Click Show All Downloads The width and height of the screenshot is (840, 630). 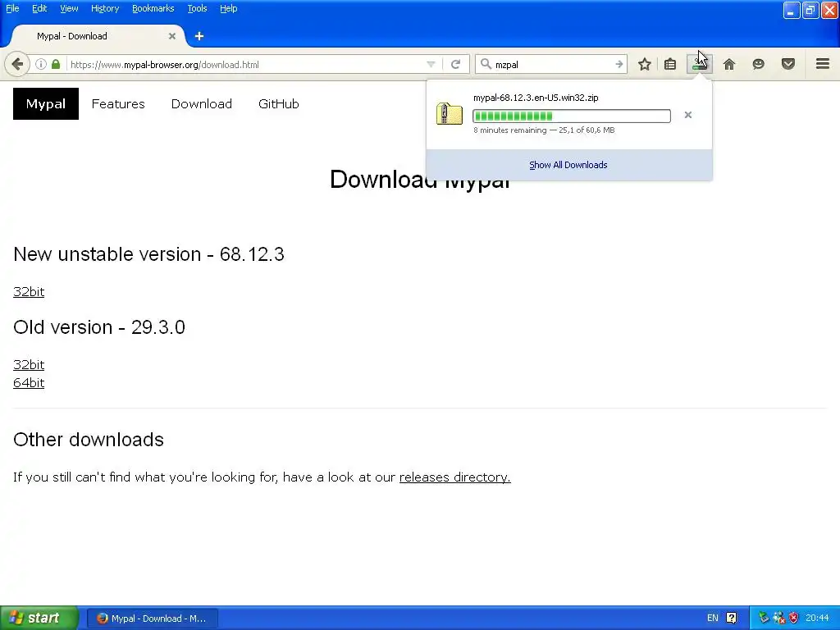568,165
